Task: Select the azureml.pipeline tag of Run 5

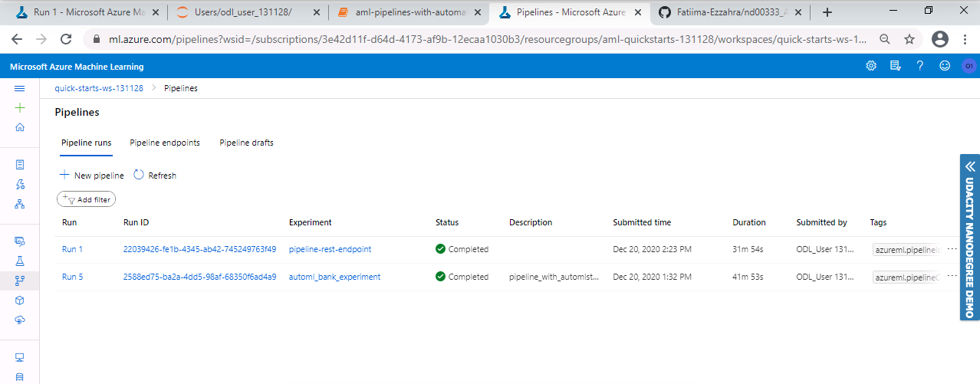Action: coord(906,277)
